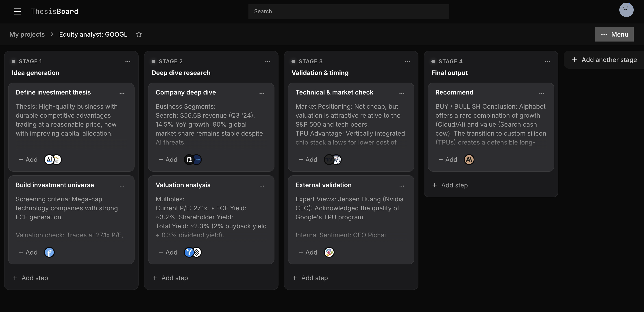Screen dimensions: 644x312
Task: Star the Equity analyst: GOOGL project
Action: click(x=139, y=35)
